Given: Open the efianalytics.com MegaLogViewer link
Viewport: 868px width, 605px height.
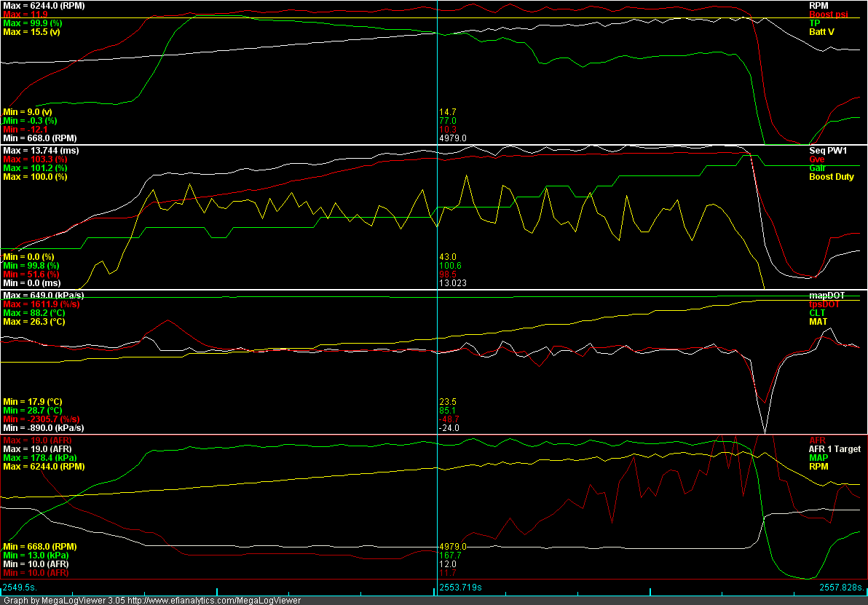Looking at the screenshot, I should click(213, 600).
